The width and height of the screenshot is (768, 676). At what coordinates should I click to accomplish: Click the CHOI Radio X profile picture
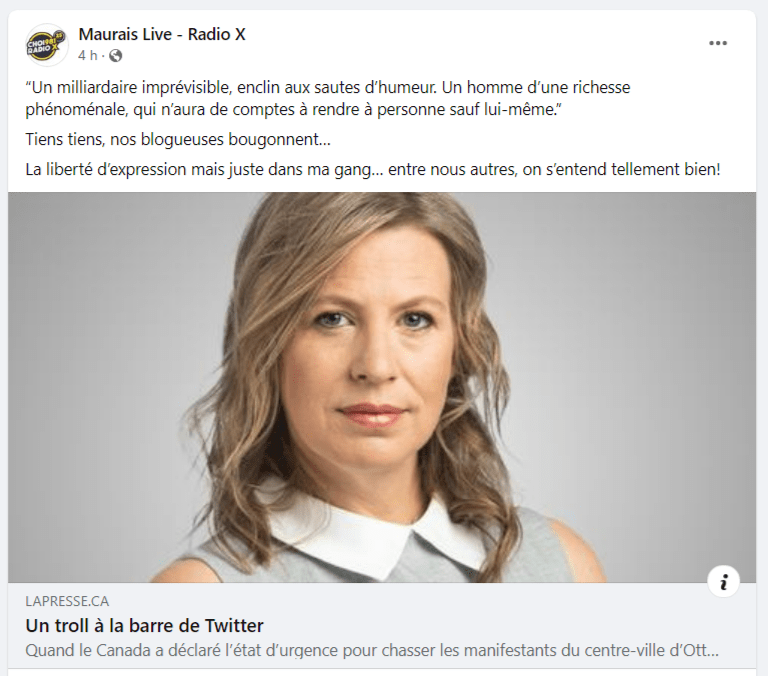46,45
